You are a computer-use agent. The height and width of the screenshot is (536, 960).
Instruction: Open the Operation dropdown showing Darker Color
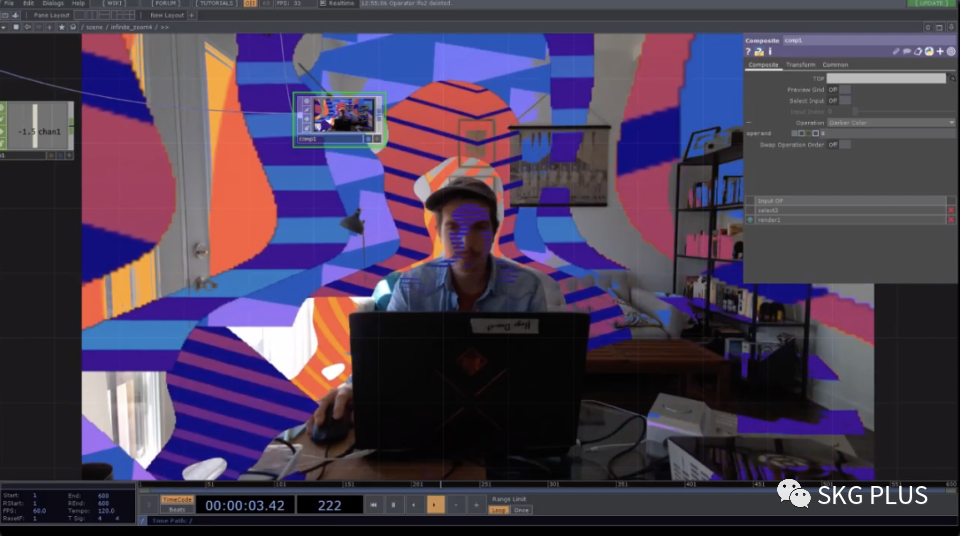pos(890,122)
